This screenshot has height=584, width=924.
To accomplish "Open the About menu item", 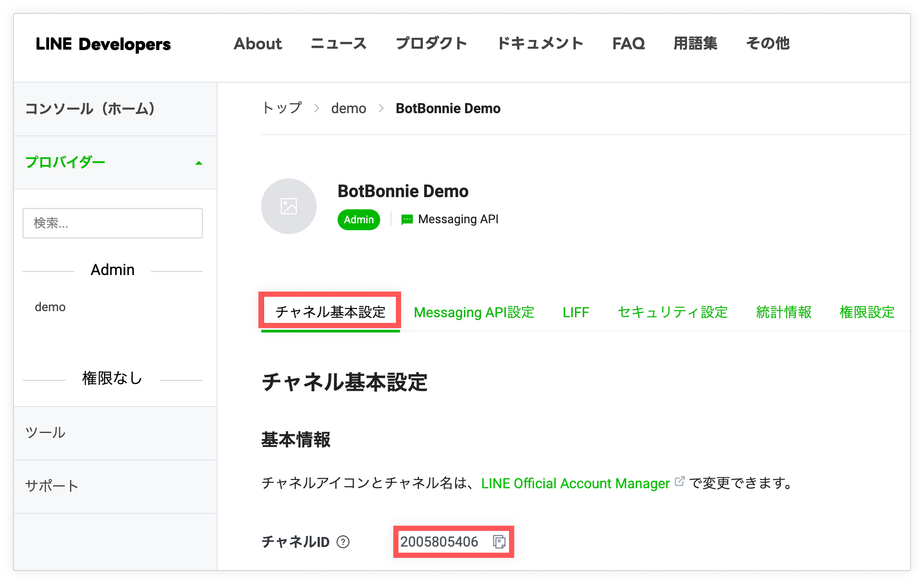I will pyautogui.click(x=258, y=44).
